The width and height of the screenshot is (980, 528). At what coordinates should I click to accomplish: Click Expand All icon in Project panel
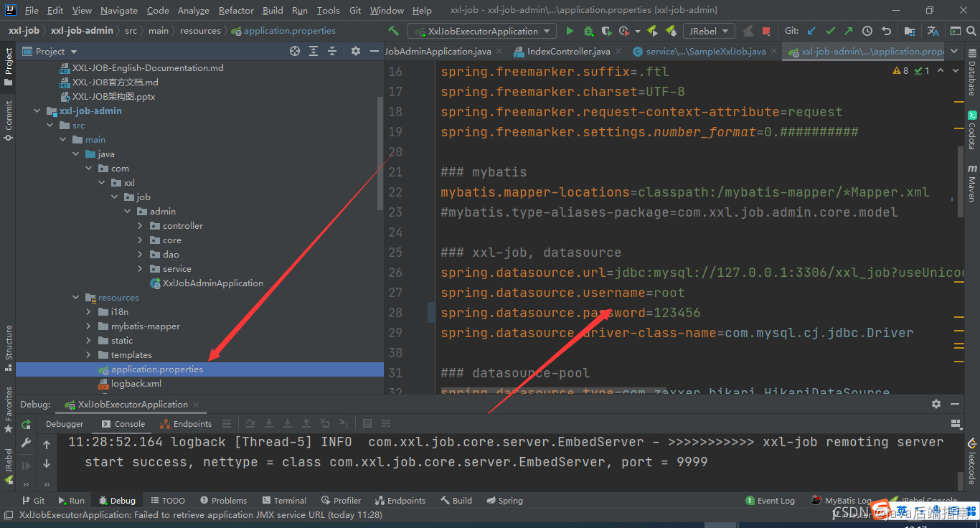click(314, 51)
